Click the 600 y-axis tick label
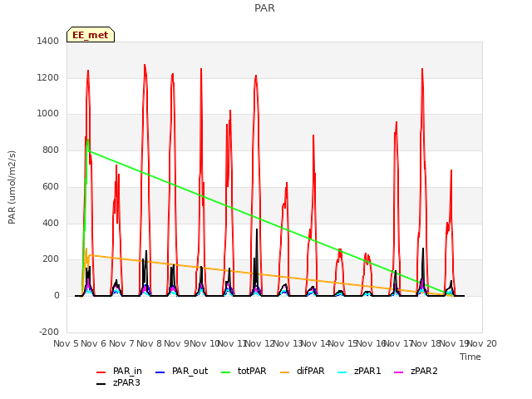The width and height of the screenshot is (532, 399). 51,186
